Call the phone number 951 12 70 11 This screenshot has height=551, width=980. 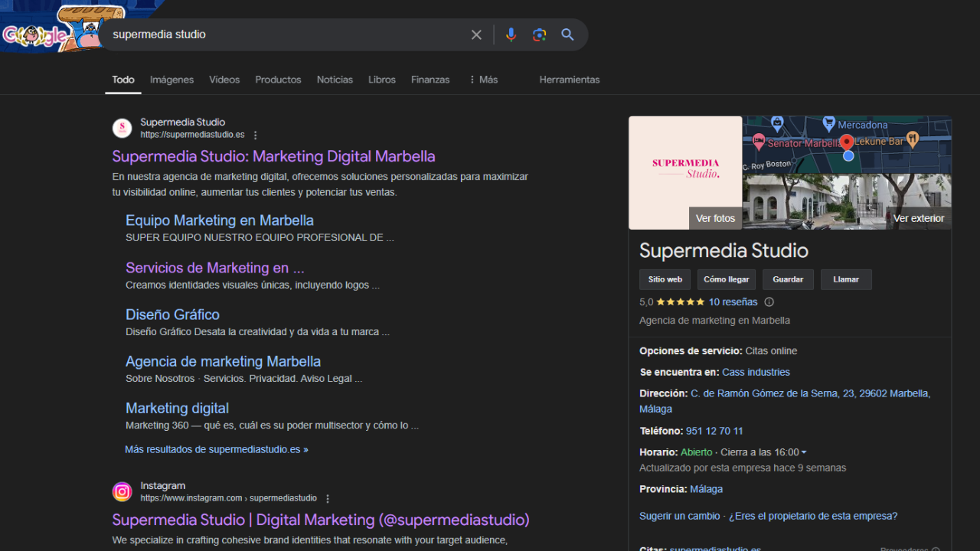point(714,431)
